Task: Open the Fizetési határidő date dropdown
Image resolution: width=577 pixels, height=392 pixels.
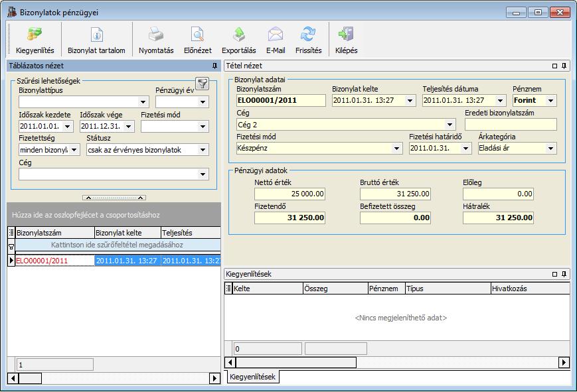Action: click(466, 148)
